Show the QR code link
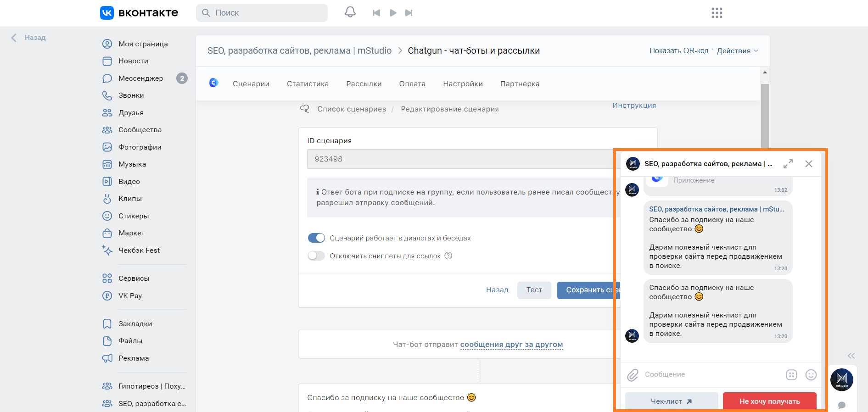 tap(679, 51)
